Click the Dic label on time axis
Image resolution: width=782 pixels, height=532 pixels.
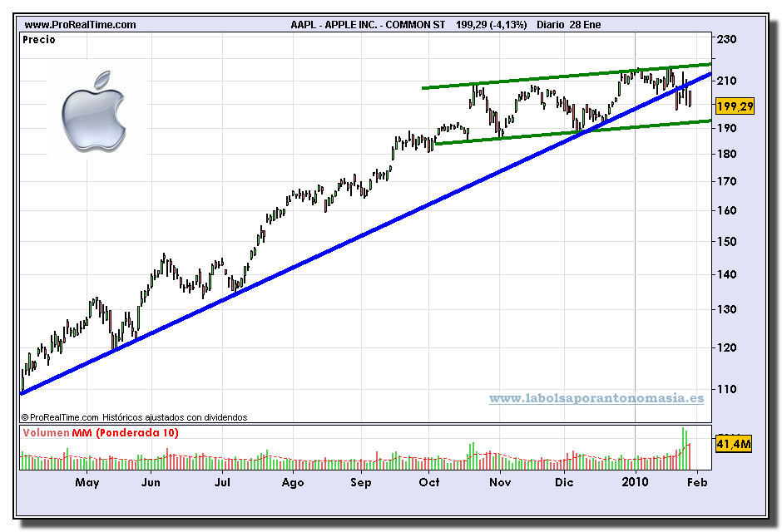(564, 482)
